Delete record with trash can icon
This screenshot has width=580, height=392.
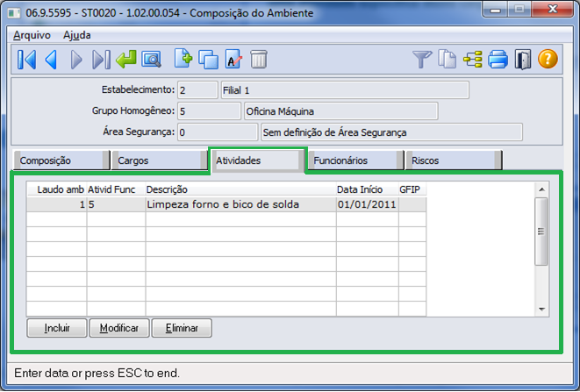click(259, 59)
